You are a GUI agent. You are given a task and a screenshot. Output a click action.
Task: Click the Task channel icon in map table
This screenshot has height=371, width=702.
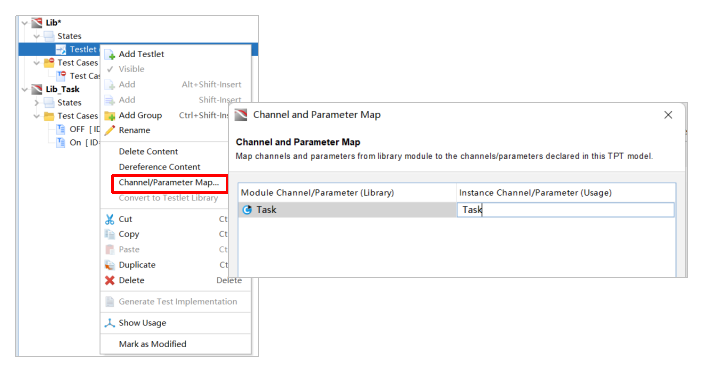[247, 209]
